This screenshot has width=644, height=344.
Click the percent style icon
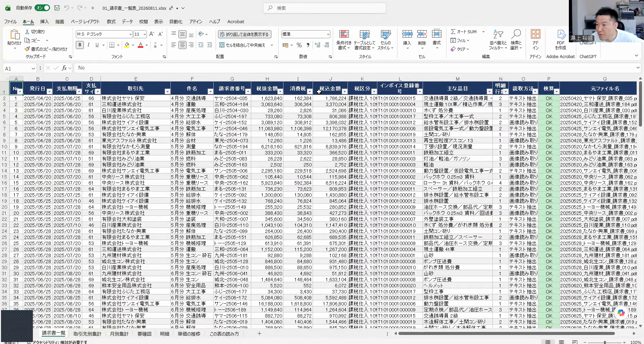tap(299, 45)
